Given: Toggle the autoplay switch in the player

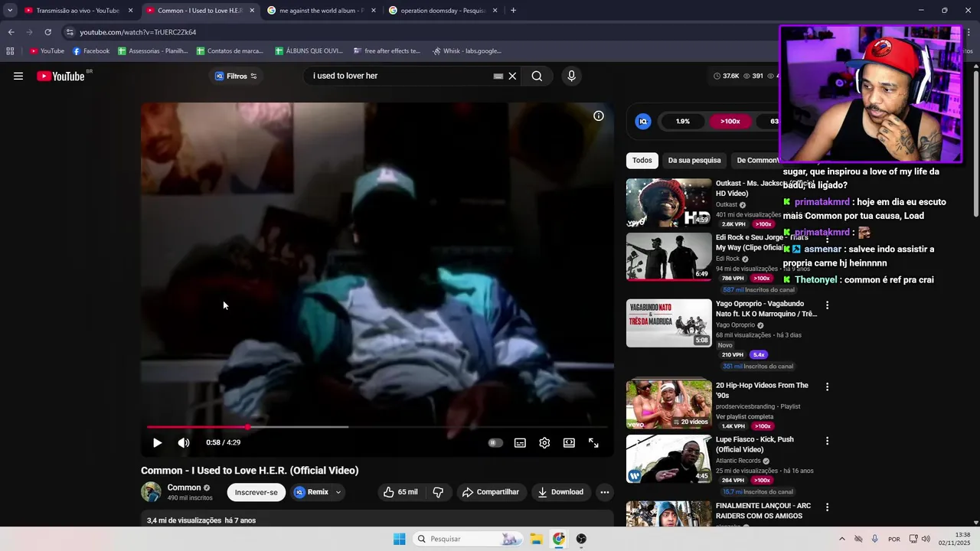Looking at the screenshot, I should (x=495, y=442).
